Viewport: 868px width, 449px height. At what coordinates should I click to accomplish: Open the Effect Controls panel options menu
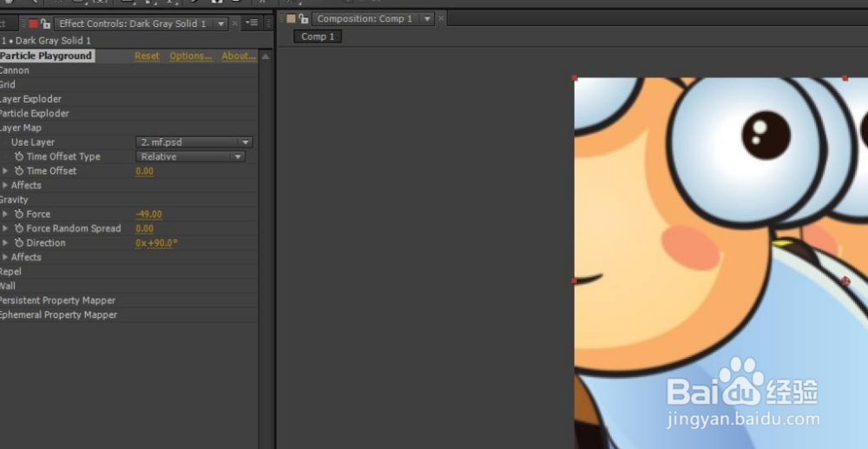click(252, 23)
